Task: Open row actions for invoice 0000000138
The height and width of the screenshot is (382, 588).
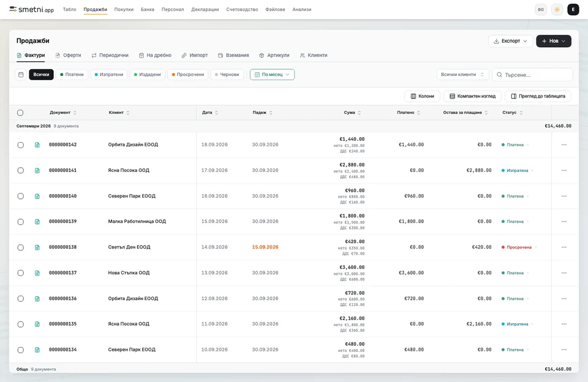Action: pos(564,247)
